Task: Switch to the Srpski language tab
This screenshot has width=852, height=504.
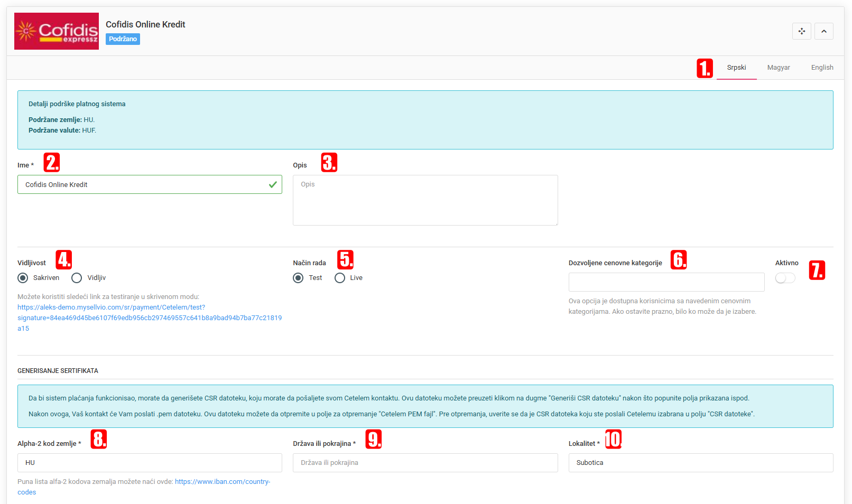Action: [x=736, y=68]
